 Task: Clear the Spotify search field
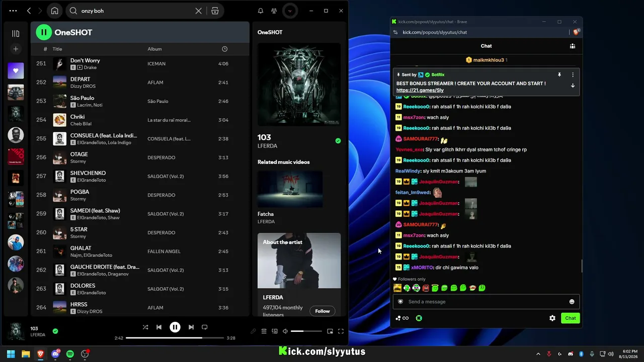point(199,11)
